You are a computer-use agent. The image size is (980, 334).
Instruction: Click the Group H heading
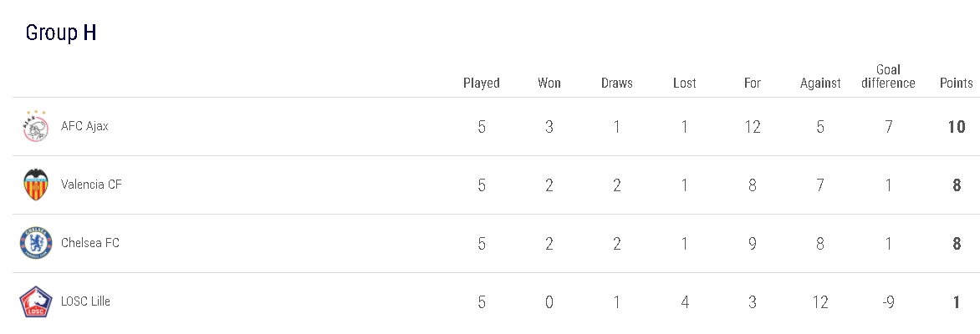(61, 33)
